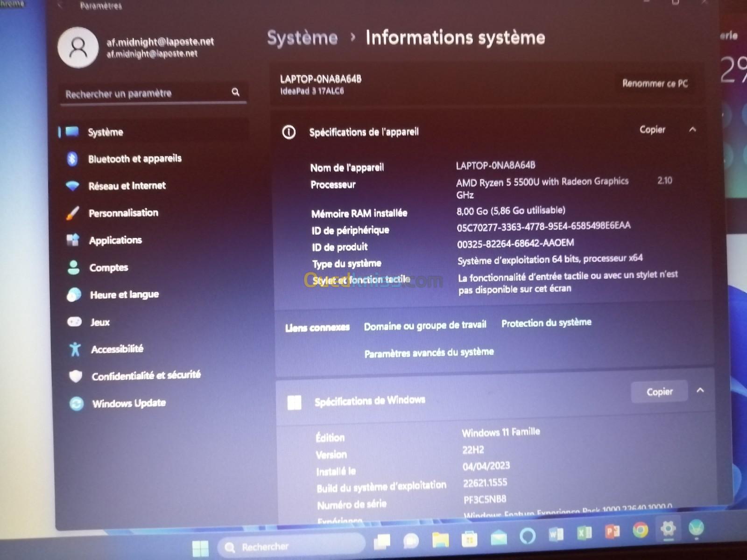Screen dimensions: 747x560
Task: Open Domaine ou groupe de travail link
Action: coord(425,325)
